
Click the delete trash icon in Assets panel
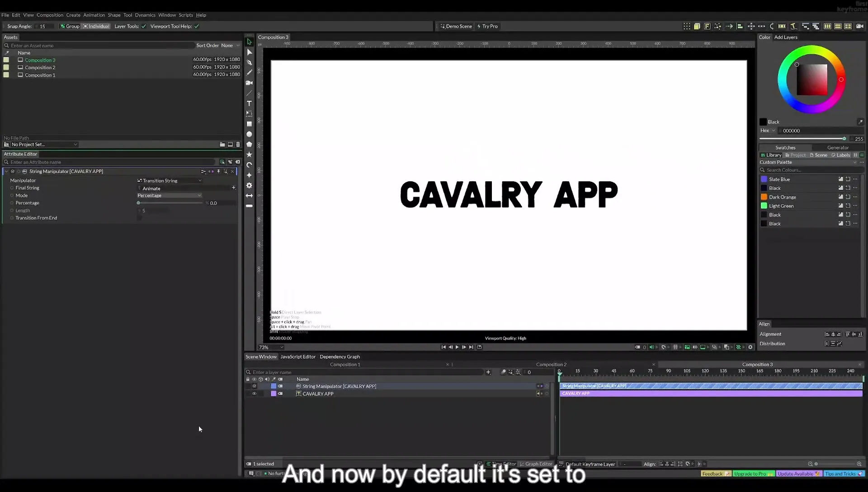point(238,145)
